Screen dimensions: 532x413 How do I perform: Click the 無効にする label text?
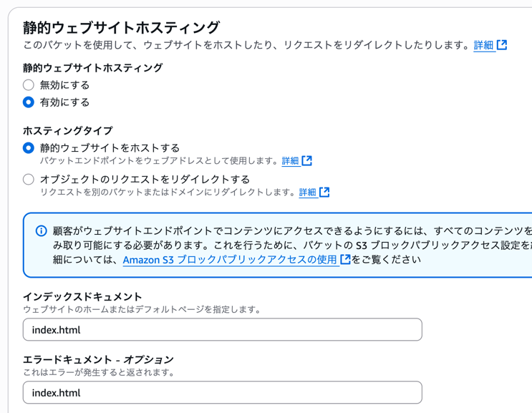pos(64,85)
